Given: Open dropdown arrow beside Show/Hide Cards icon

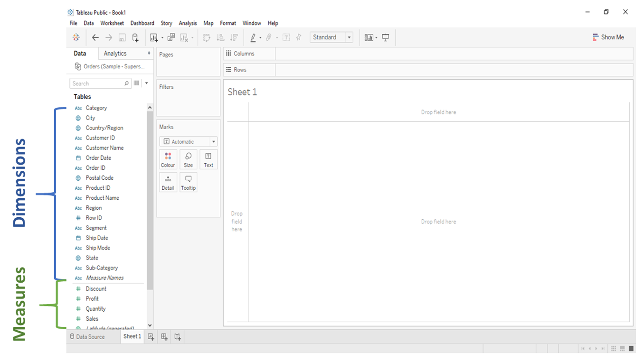Looking at the screenshot, I should point(376,38).
